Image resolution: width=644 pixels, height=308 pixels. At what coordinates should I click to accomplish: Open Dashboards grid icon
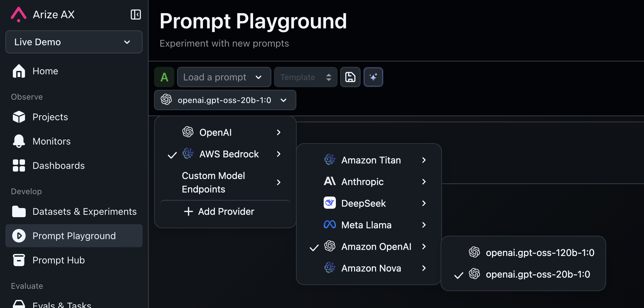coord(19,165)
